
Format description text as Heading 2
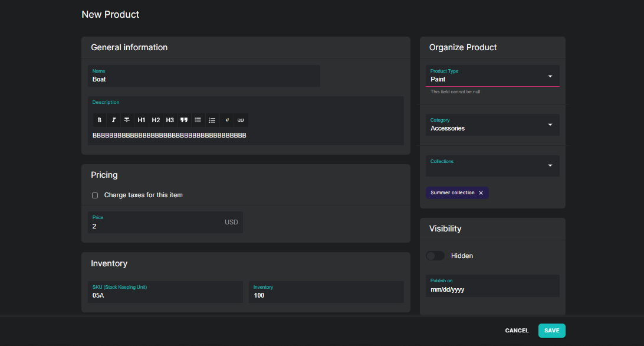[x=156, y=120]
